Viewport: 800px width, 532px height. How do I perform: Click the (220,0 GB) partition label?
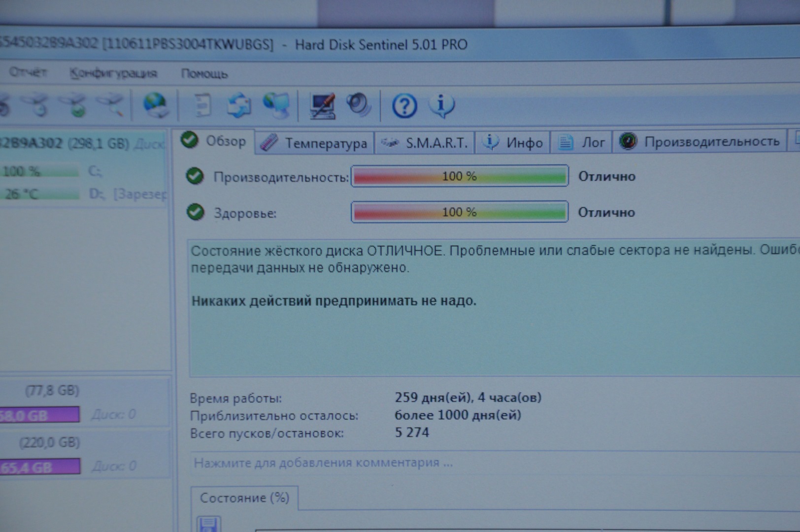[49, 442]
